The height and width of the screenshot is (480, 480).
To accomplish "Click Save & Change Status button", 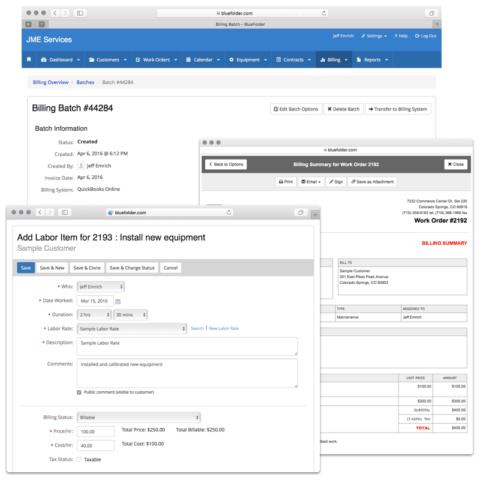I will pyautogui.click(x=132, y=268).
